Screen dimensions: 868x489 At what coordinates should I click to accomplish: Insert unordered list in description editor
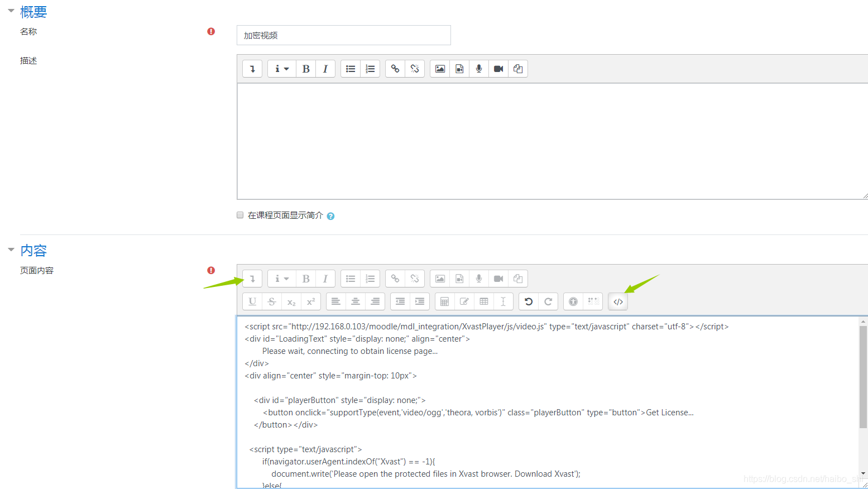(351, 69)
